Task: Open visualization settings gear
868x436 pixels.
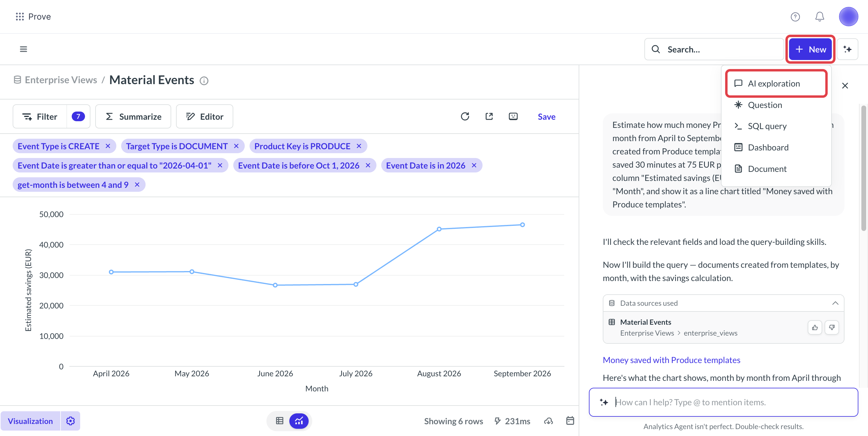Action: [x=71, y=421]
